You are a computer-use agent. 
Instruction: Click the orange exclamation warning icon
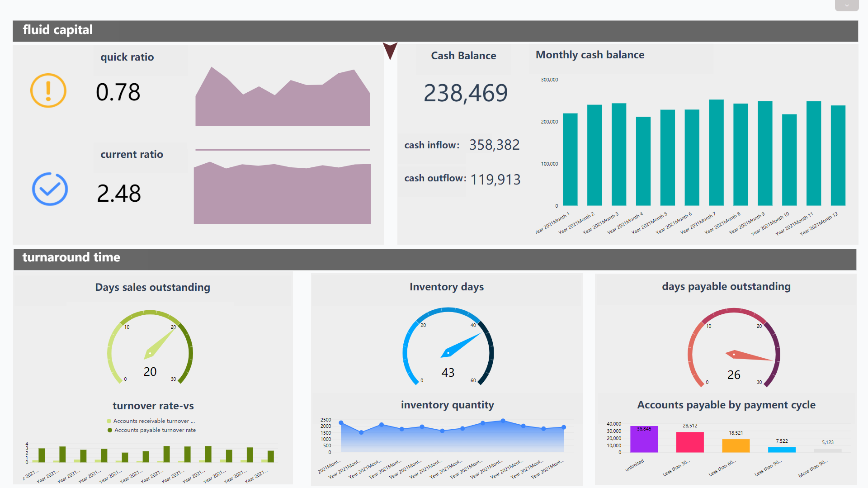click(48, 90)
